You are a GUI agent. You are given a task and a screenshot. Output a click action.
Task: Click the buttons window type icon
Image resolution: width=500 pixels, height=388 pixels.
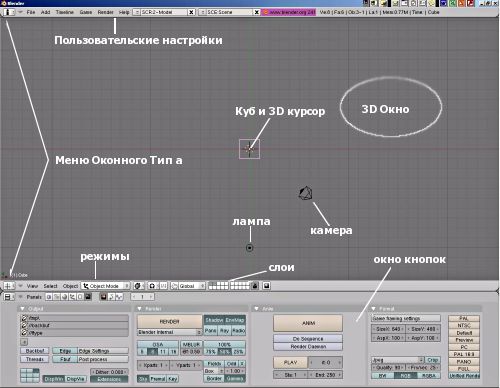[7, 297]
